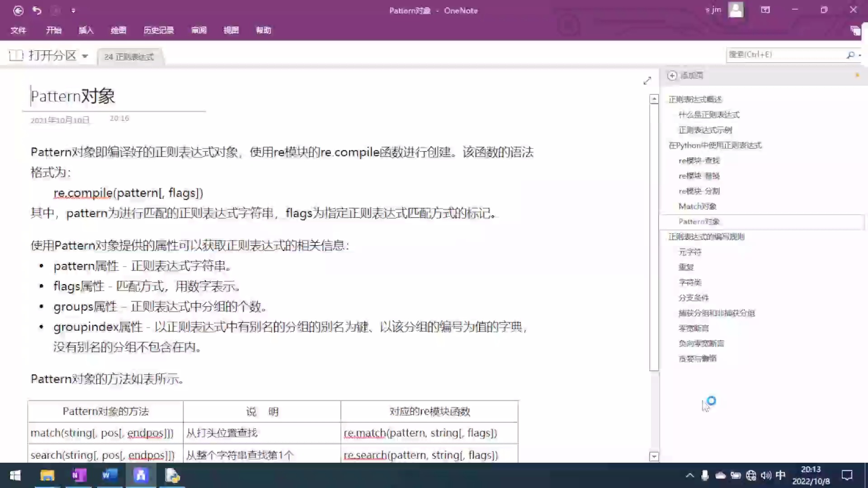The height and width of the screenshot is (488, 868).
Task: Launch Word from the taskbar
Action: (109, 475)
